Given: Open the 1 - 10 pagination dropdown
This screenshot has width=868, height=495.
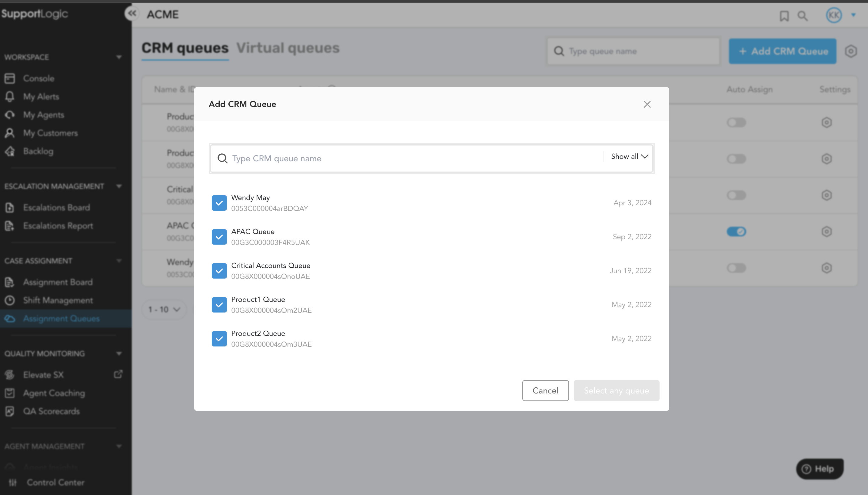Looking at the screenshot, I should [164, 310].
